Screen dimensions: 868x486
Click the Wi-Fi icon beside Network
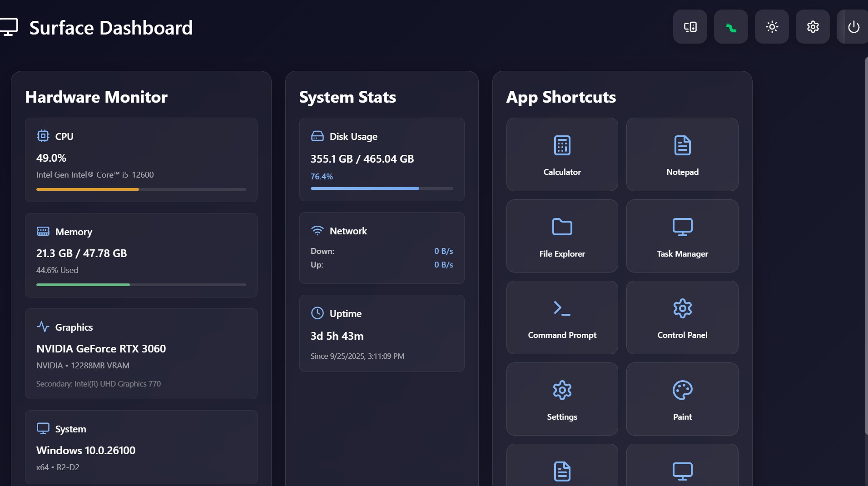click(317, 230)
